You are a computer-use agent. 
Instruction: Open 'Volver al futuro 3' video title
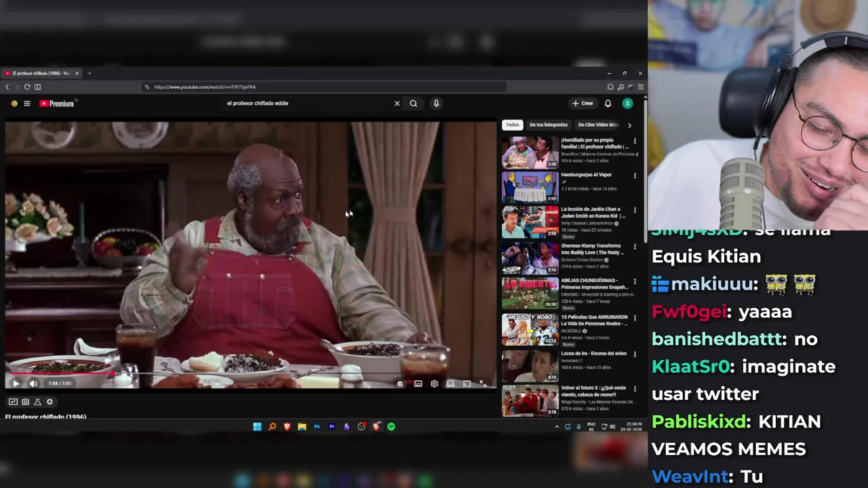click(593, 390)
